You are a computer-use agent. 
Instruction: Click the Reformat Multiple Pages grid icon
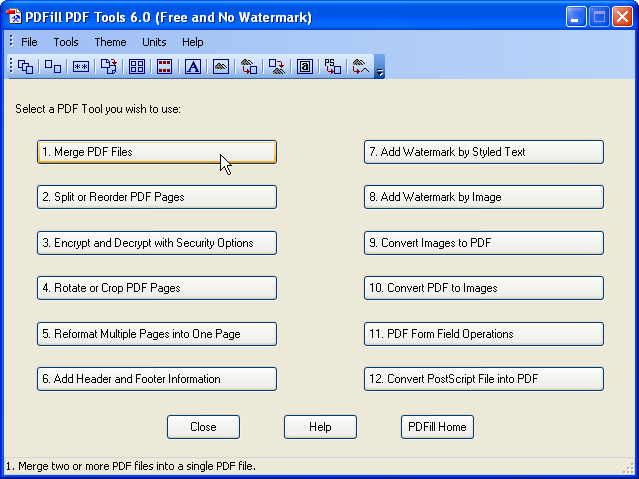137,66
